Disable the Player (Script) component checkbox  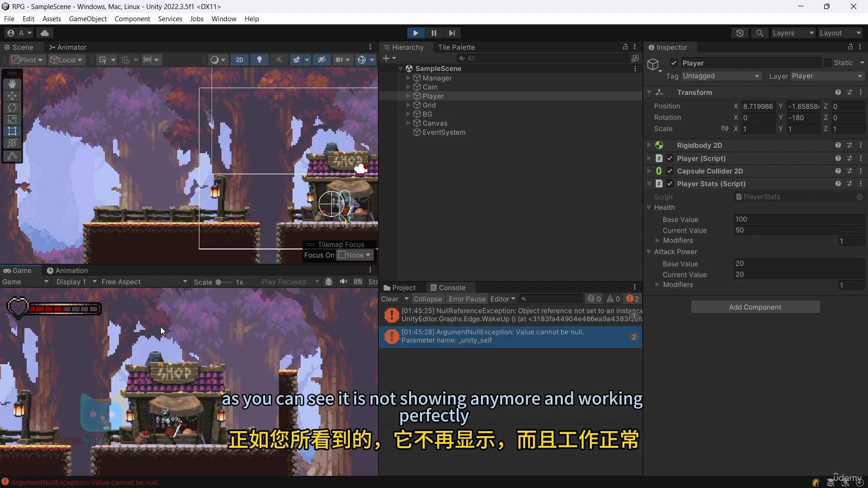tap(670, 158)
